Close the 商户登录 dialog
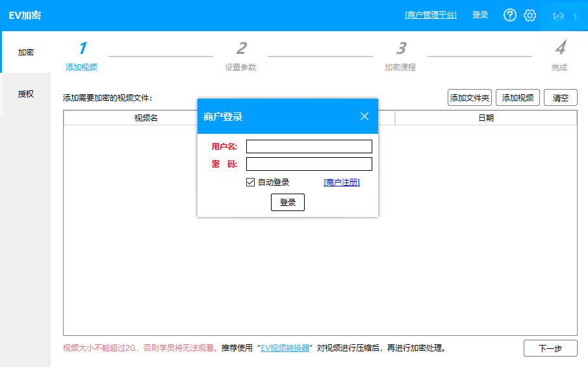 pos(364,116)
